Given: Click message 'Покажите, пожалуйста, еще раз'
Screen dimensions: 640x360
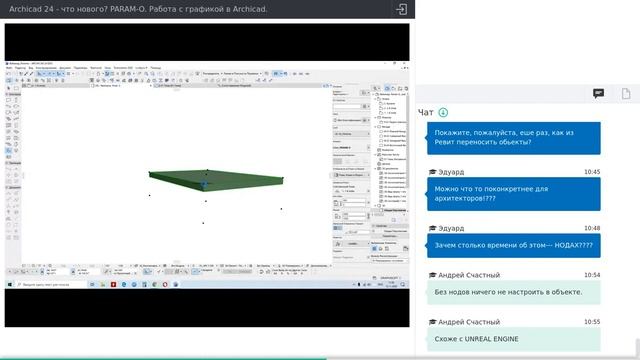Looking at the screenshot, I should tap(514, 138).
